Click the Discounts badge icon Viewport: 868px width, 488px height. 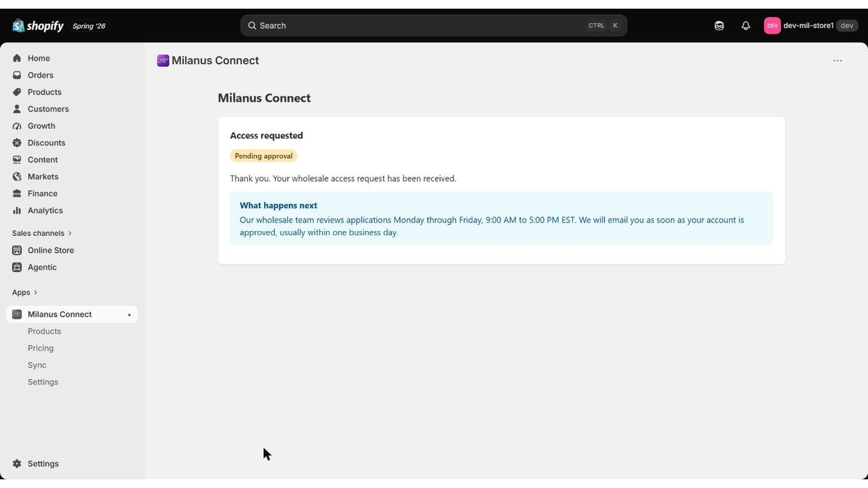(17, 143)
